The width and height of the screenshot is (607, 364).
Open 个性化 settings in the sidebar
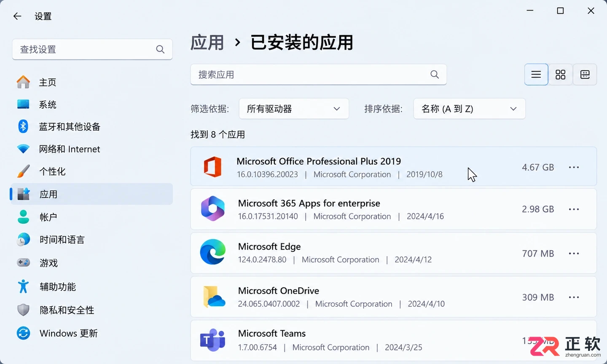[x=92, y=171]
